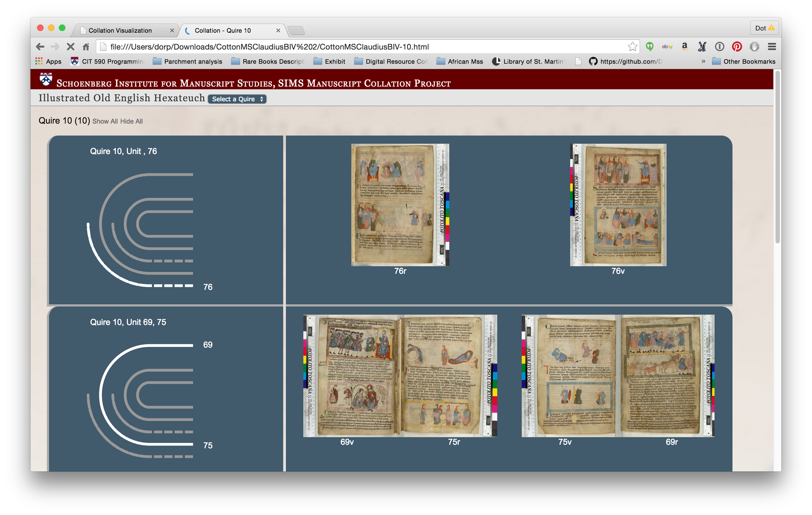
Task: Go to the browser home page icon
Action: 86,47
